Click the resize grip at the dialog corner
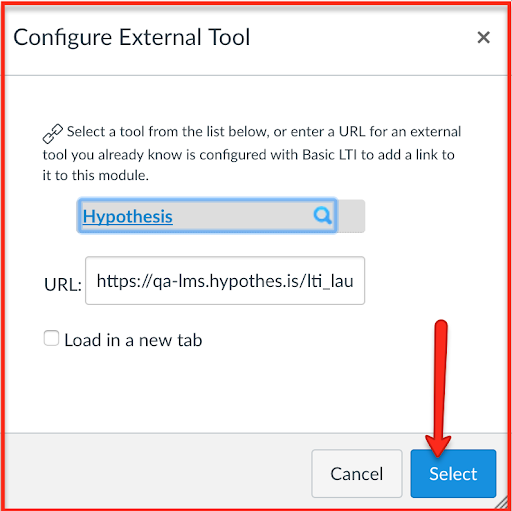This screenshot has width=512, height=511. [x=502, y=503]
